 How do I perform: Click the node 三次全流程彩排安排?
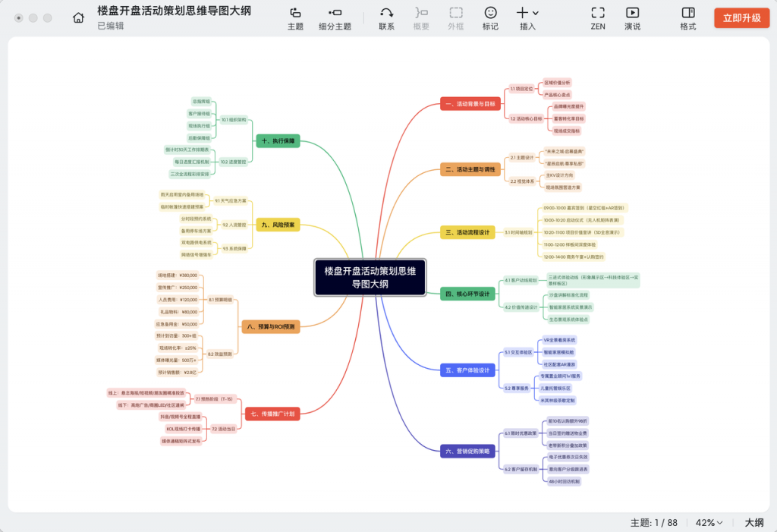pos(190,174)
